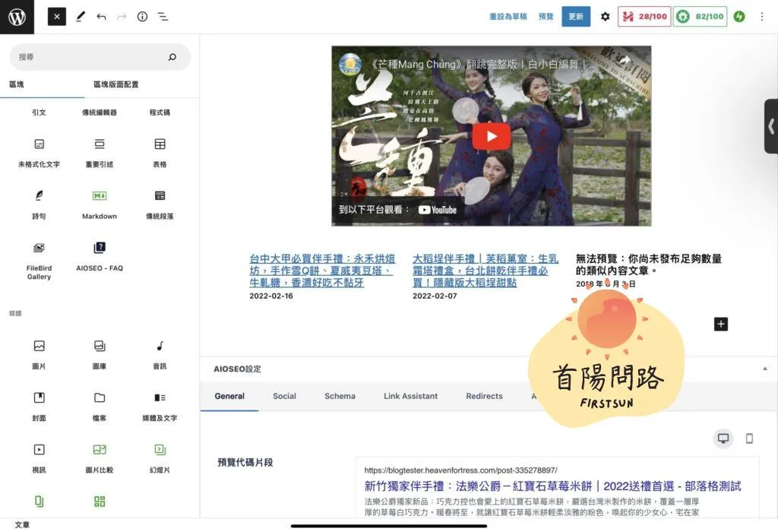The width and height of the screenshot is (778, 532).
Task: Switch to the Schema tab
Action: 340,396
